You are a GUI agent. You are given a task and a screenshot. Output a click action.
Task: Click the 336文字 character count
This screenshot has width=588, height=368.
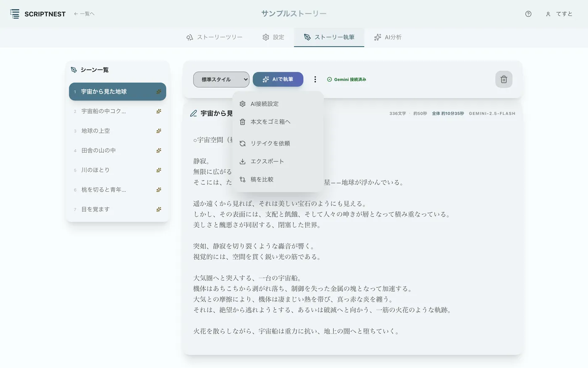[x=398, y=114]
